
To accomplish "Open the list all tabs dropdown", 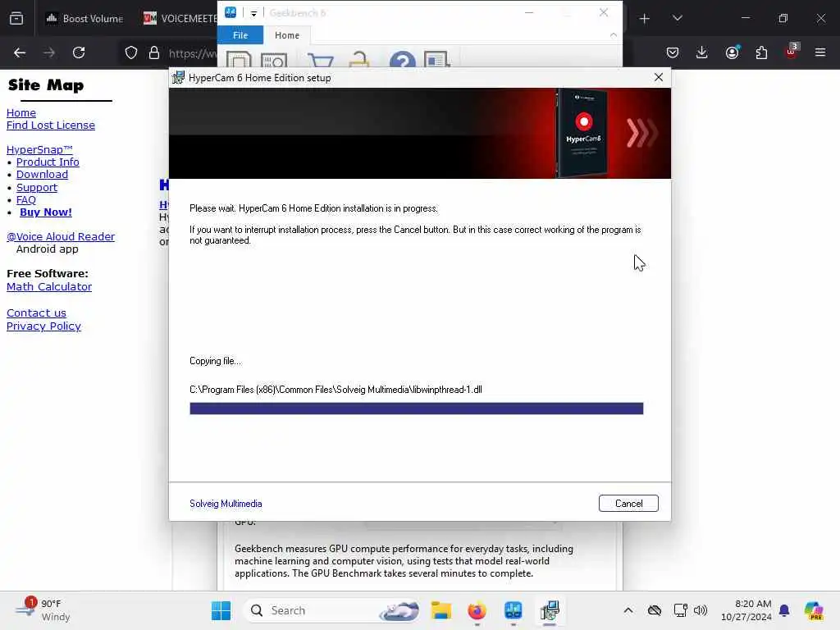I will (677, 18).
